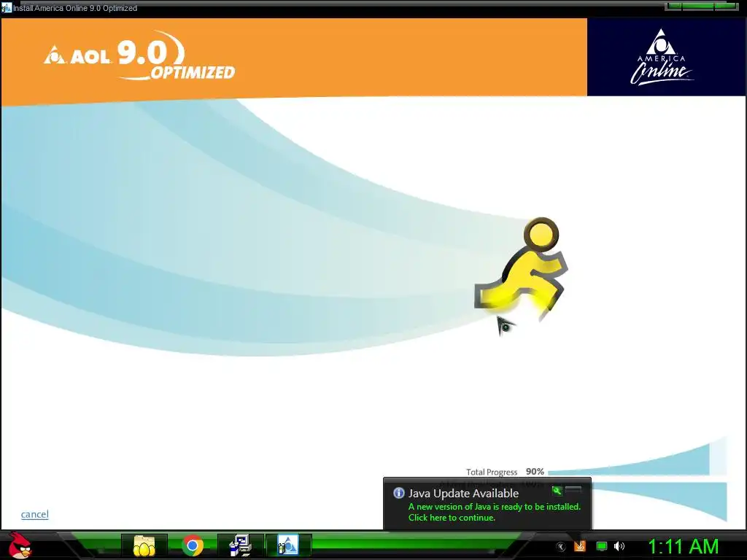Open the green monitor network tray icon

click(602, 546)
